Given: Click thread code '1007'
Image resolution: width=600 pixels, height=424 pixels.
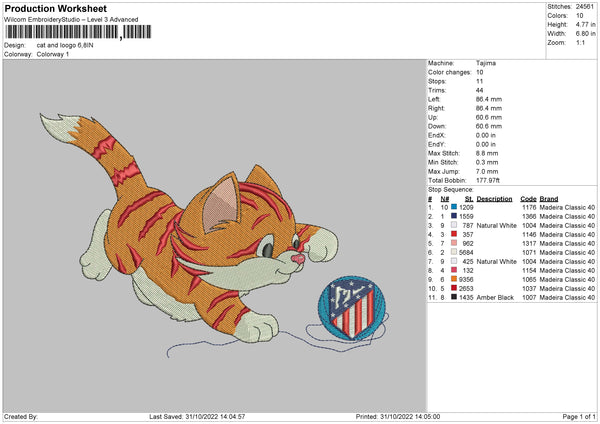Looking at the screenshot, I should pos(529,297).
